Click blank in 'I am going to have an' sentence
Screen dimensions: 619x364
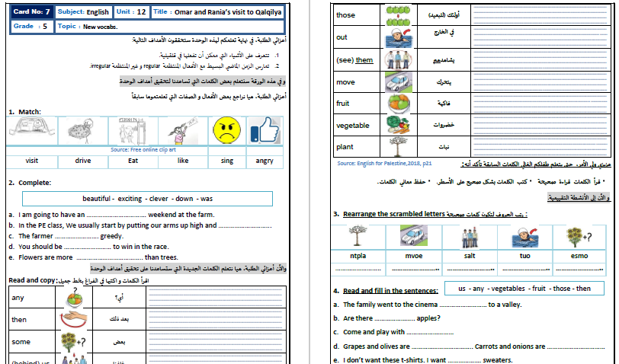point(117,216)
